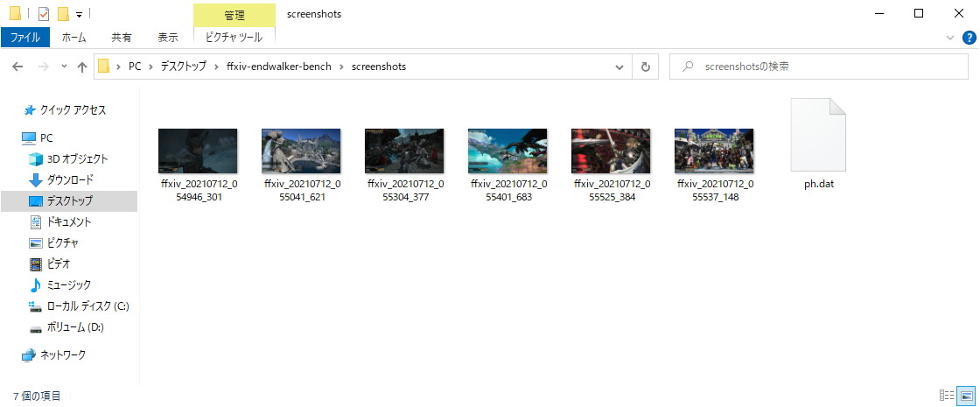Select thumbnail ffxiv_20210712_054946_301
Screen dimensions: 980x407
tap(198, 151)
